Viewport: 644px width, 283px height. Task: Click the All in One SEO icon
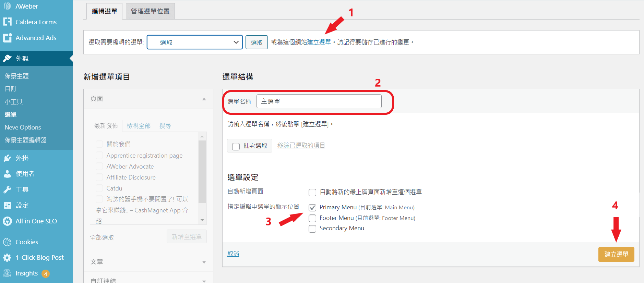(7, 221)
